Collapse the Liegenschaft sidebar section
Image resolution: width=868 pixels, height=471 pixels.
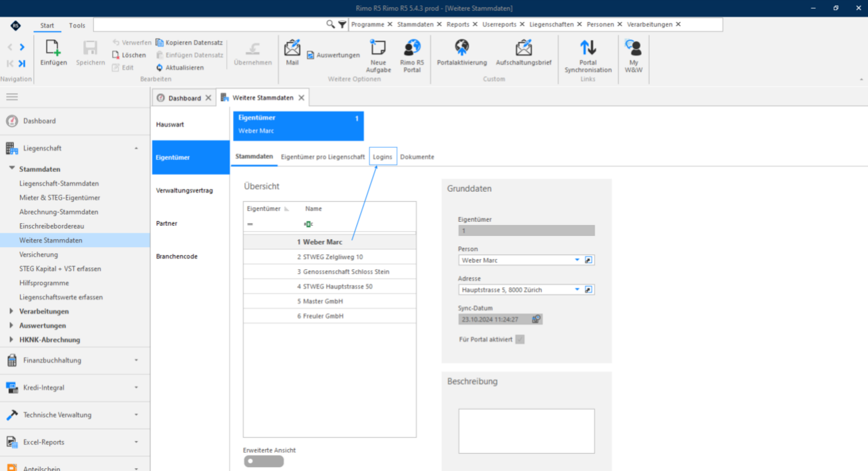pyautogui.click(x=136, y=149)
